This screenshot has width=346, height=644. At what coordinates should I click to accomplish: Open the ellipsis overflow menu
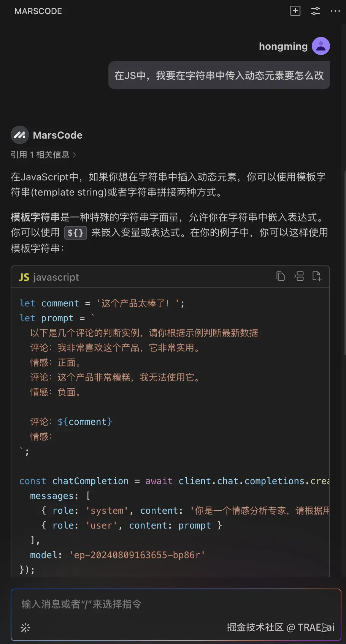point(335,11)
